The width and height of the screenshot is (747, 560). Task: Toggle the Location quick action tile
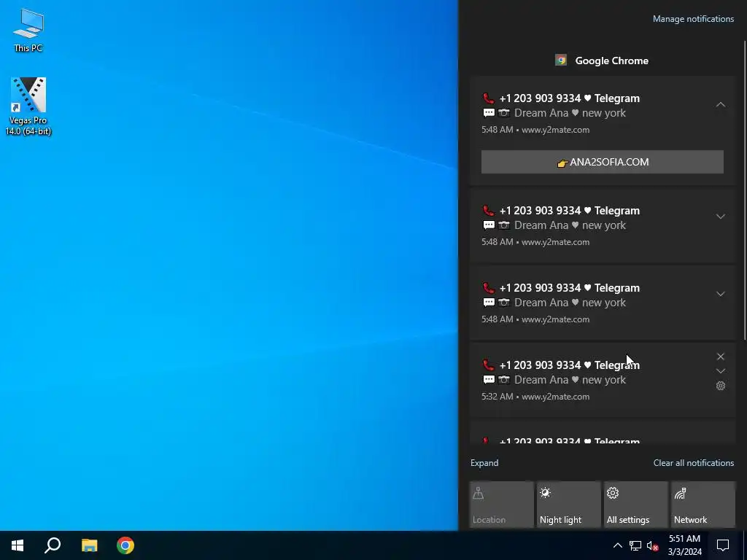point(501,505)
